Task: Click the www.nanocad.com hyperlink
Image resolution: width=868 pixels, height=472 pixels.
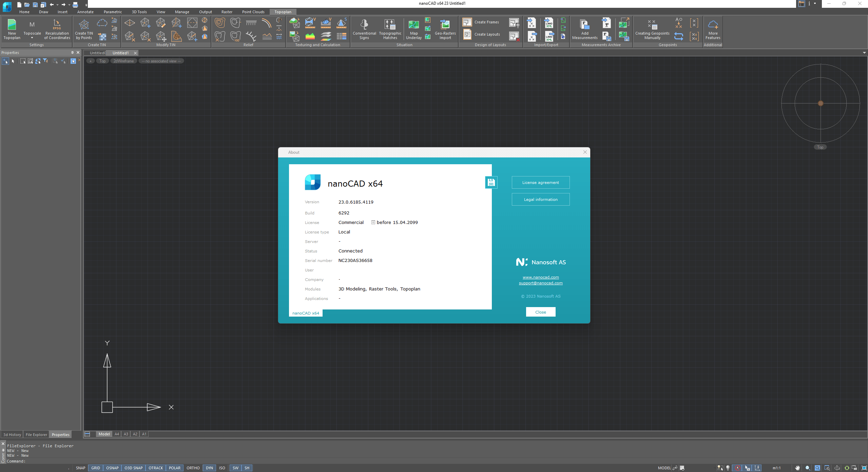Action: (540, 277)
